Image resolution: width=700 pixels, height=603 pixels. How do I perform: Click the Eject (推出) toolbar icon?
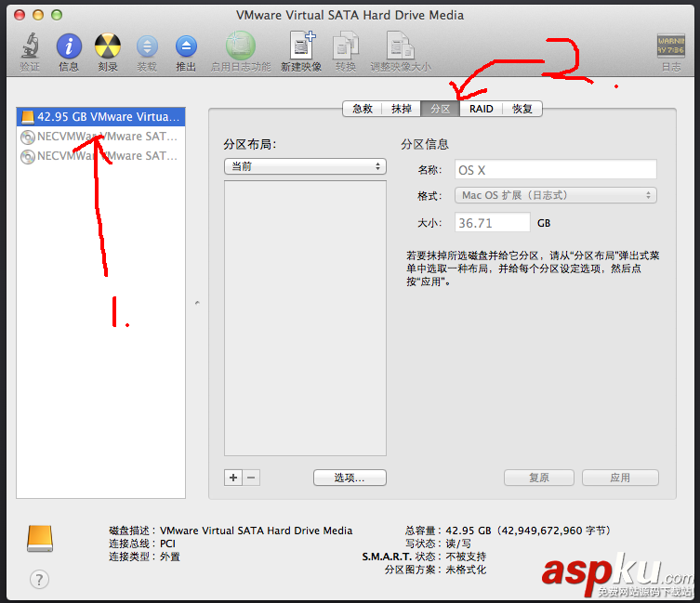(x=186, y=46)
